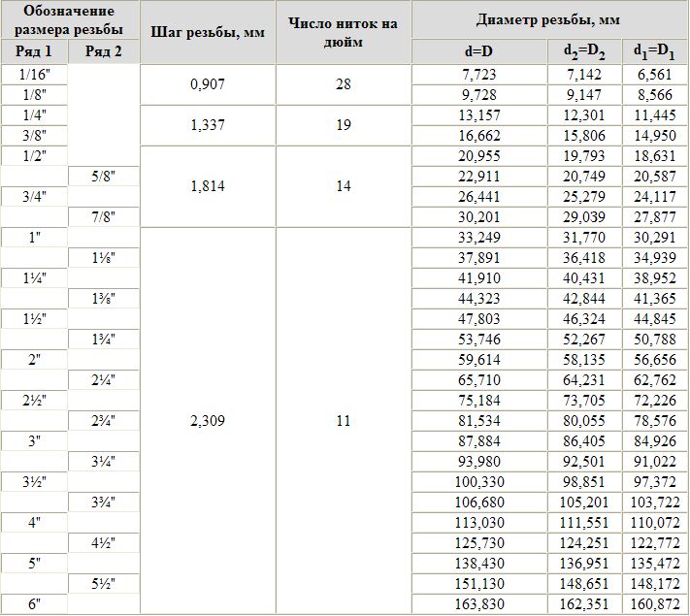Select the 'Число ниток на дюйм' header

point(344,32)
